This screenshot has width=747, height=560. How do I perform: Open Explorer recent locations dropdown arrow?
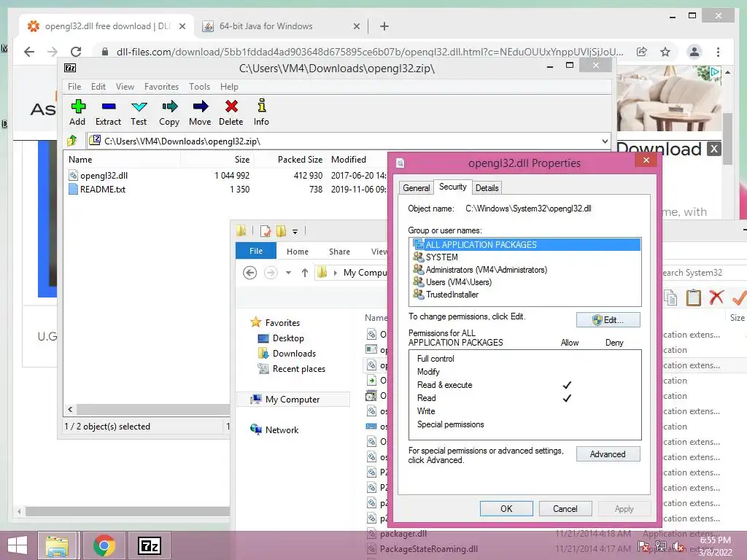pyautogui.click(x=288, y=273)
